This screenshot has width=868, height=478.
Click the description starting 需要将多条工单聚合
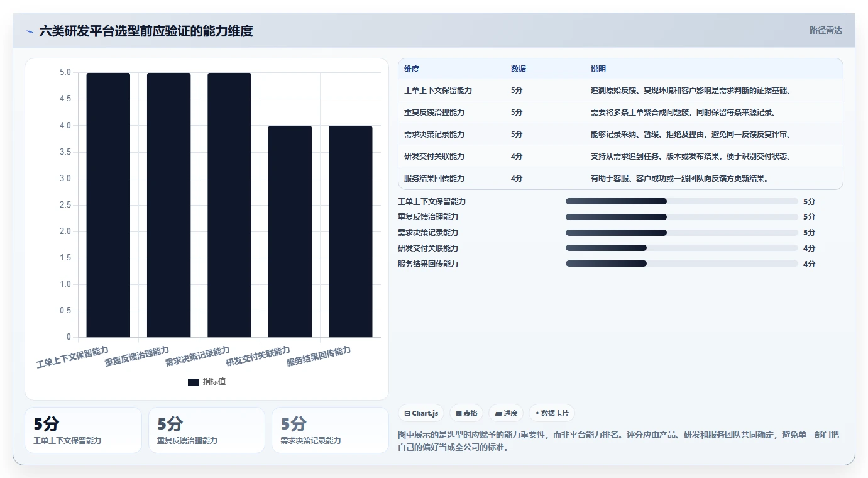tap(683, 113)
